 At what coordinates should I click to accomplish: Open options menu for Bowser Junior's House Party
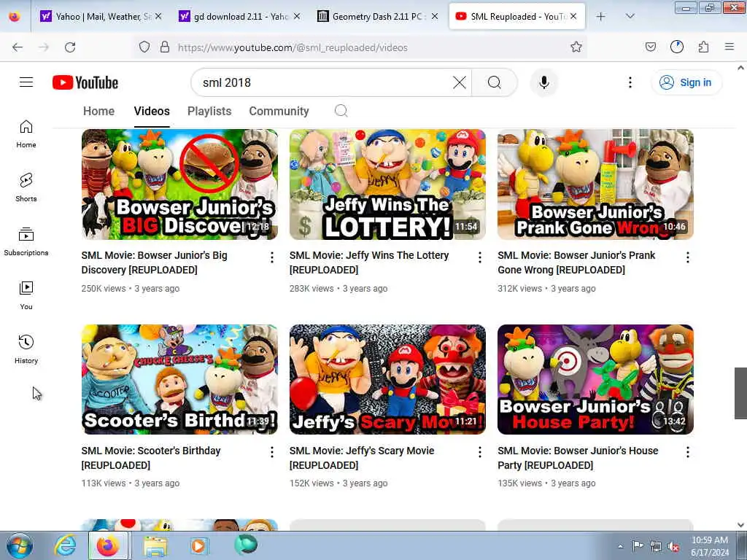pos(687,452)
